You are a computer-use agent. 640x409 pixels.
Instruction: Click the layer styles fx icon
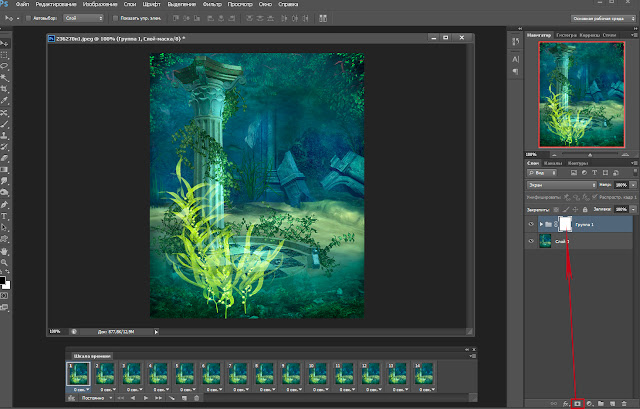[566, 404]
